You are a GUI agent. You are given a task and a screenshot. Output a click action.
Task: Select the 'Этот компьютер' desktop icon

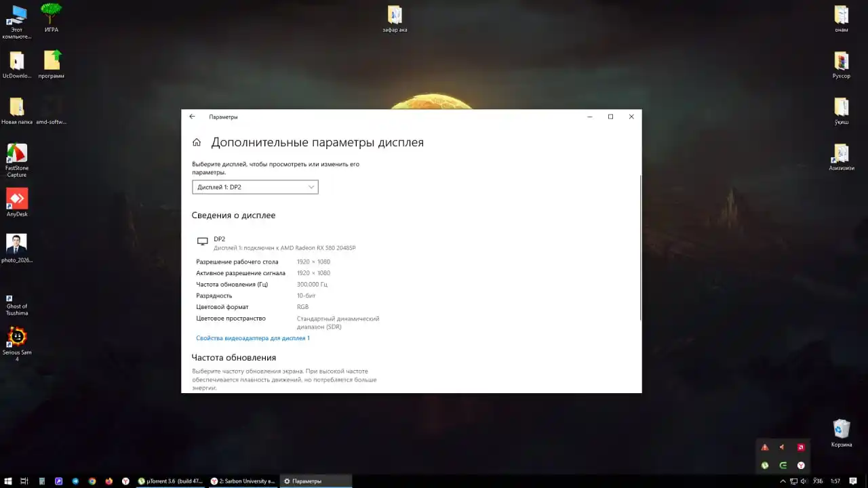pyautogui.click(x=17, y=21)
